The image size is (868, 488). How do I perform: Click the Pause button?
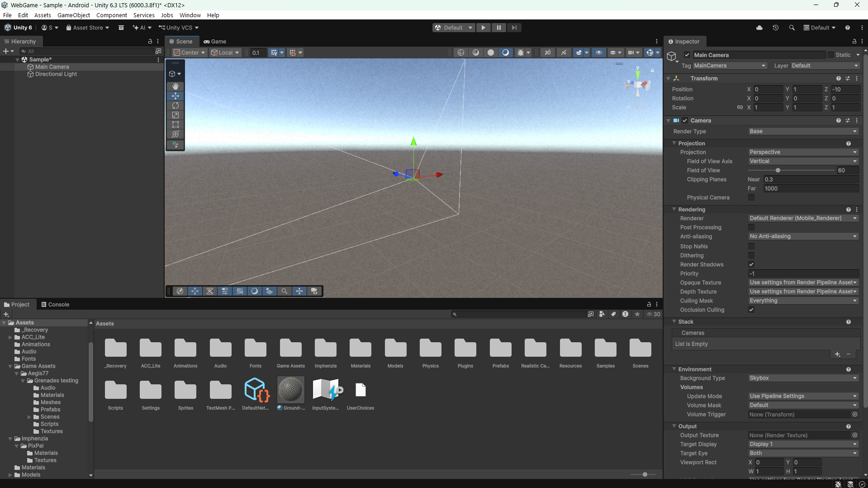click(498, 28)
